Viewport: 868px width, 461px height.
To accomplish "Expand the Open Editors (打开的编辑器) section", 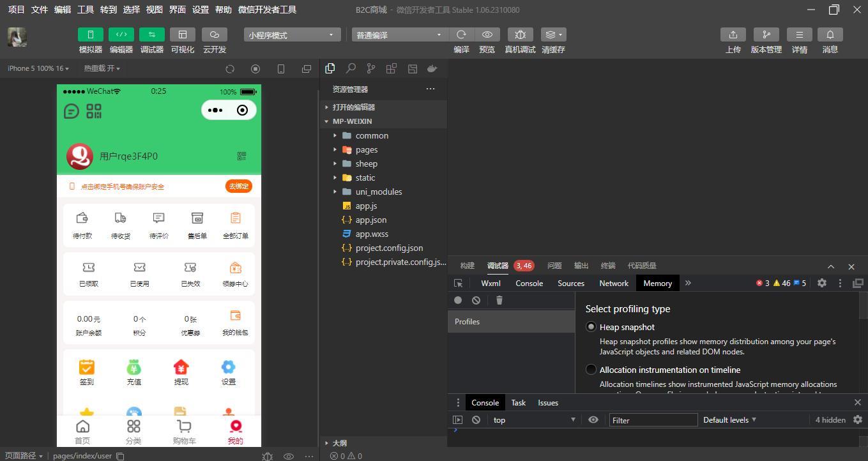I will pyautogui.click(x=383, y=107).
